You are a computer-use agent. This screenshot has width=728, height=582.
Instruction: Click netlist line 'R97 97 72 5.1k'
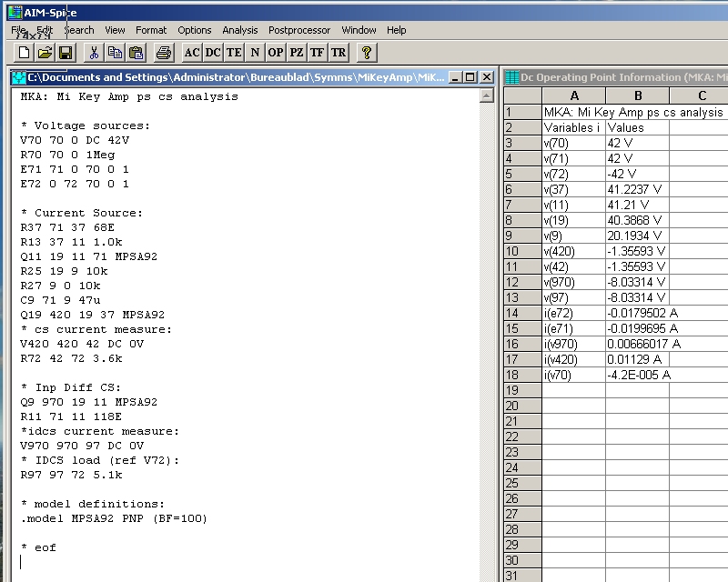tap(71, 475)
